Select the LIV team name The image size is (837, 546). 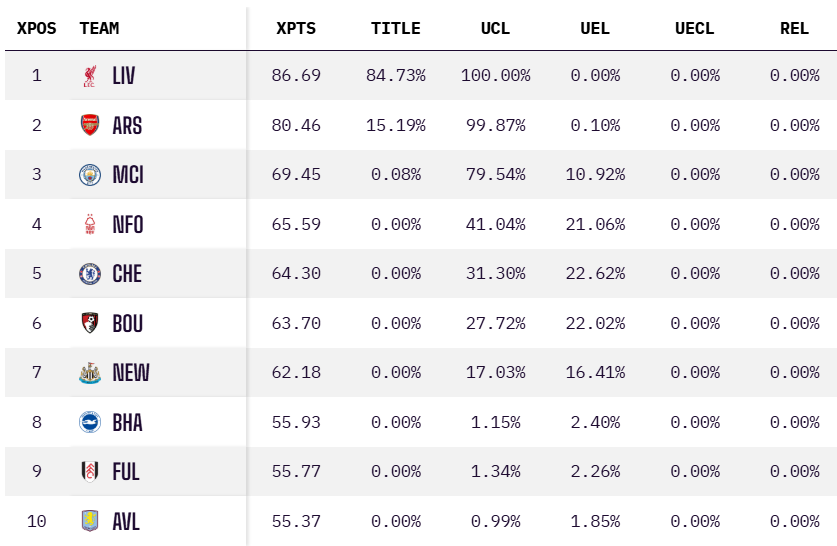coord(124,76)
